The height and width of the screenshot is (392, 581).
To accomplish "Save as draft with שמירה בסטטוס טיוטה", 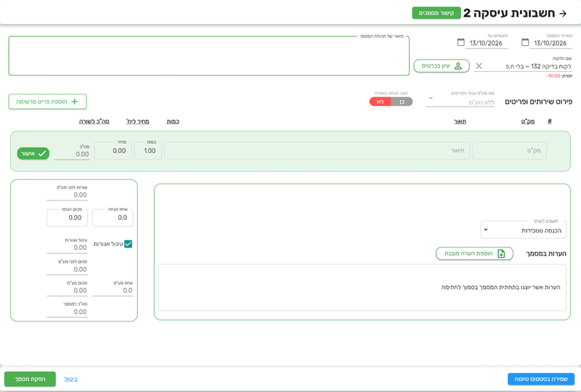I will [541, 379].
